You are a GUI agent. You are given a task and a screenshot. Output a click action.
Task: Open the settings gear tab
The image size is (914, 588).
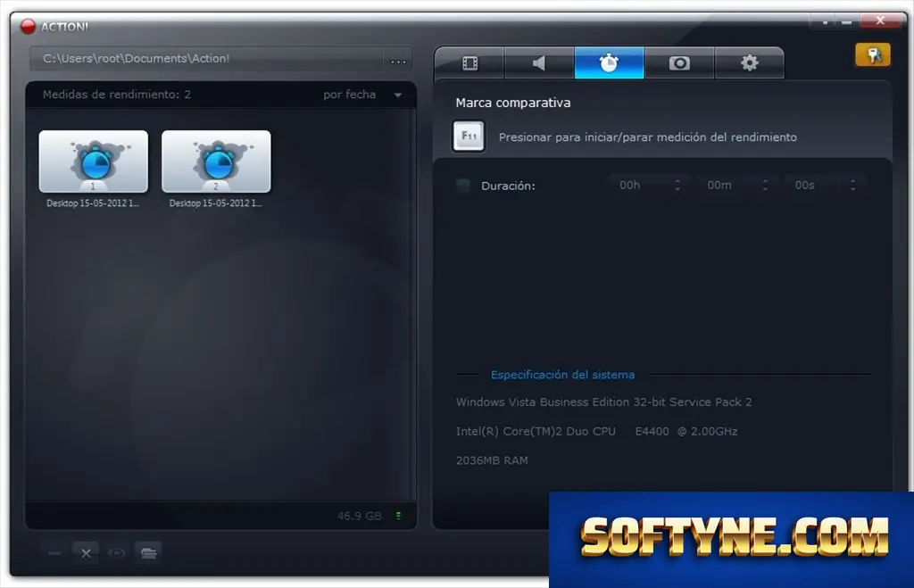(x=749, y=63)
